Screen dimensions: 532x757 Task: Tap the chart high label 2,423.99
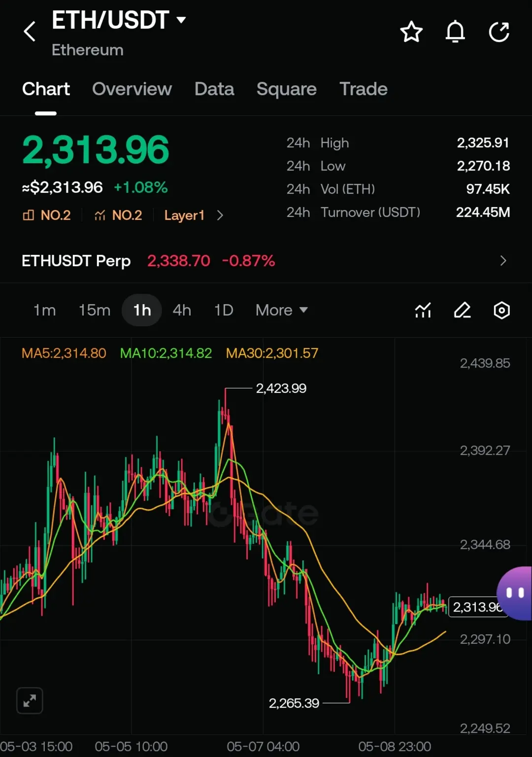tap(281, 388)
